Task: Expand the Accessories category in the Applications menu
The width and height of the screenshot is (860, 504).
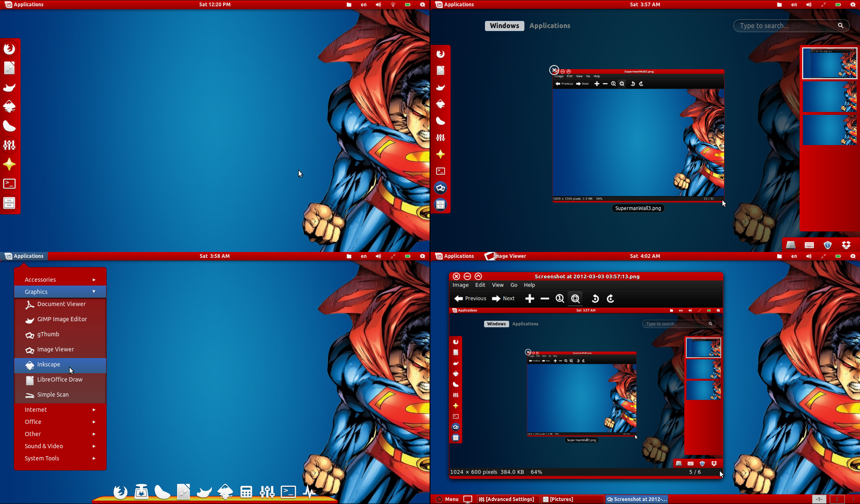Action: pos(60,280)
